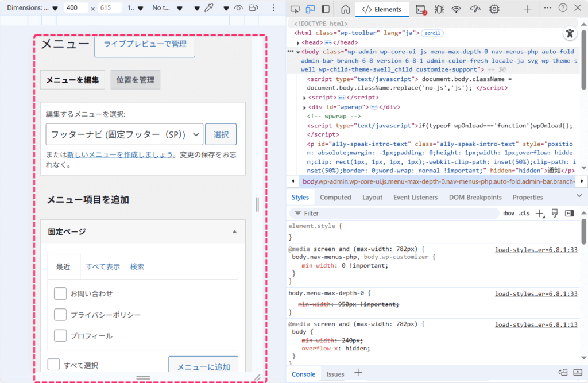
Task: Open the Properties tab
Action: (528, 198)
